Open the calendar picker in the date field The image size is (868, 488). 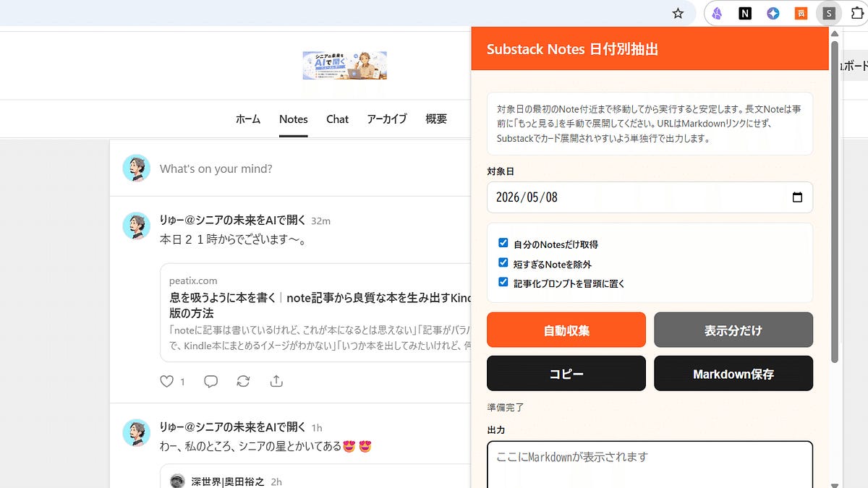coord(797,197)
